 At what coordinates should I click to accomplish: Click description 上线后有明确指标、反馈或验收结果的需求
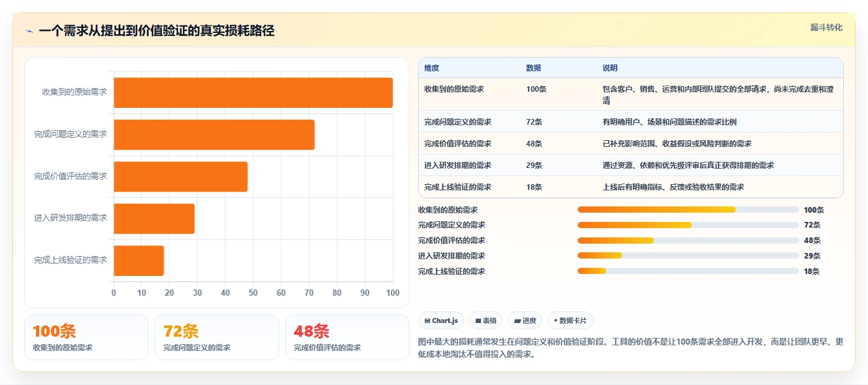[x=673, y=187]
